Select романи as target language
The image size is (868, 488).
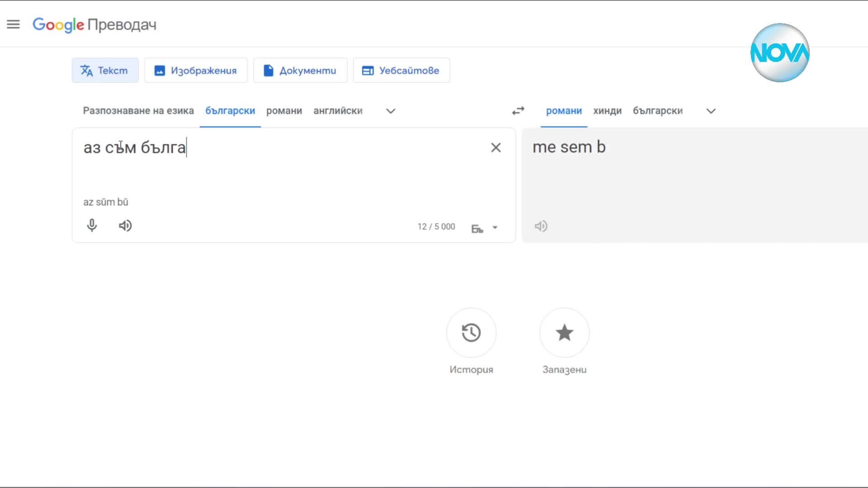pyautogui.click(x=564, y=111)
